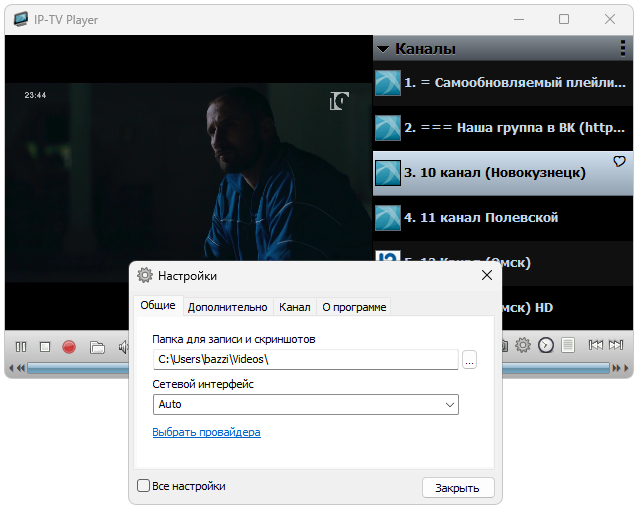Pause playback in IP-TV Player
Image resolution: width=640 pixels, height=509 pixels.
(x=21, y=347)
